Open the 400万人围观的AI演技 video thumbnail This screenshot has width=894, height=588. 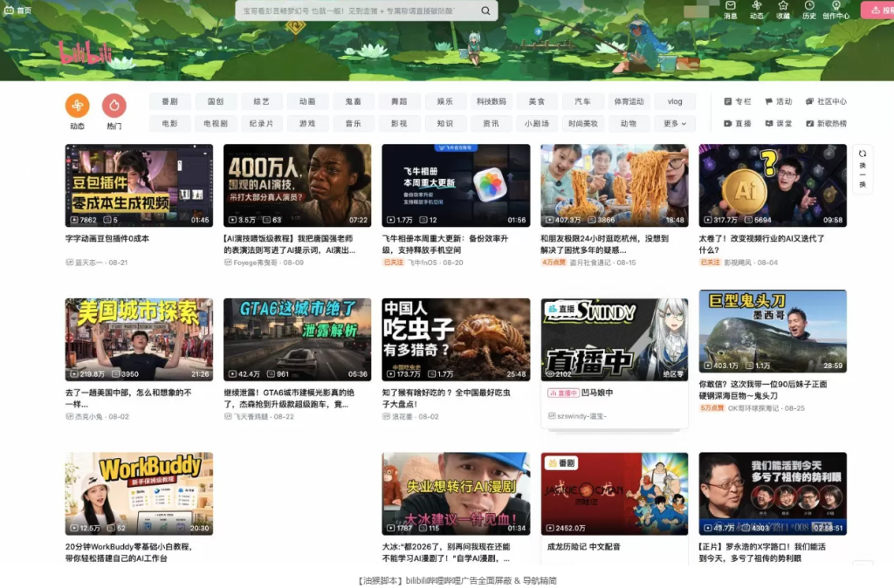click(297, 185)
